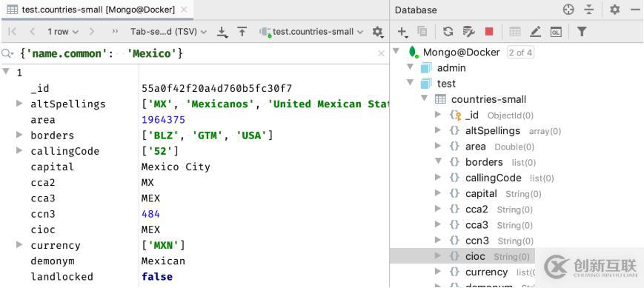Select ccn3 value 484
The image size is (644, 288).
coord(150,214)
